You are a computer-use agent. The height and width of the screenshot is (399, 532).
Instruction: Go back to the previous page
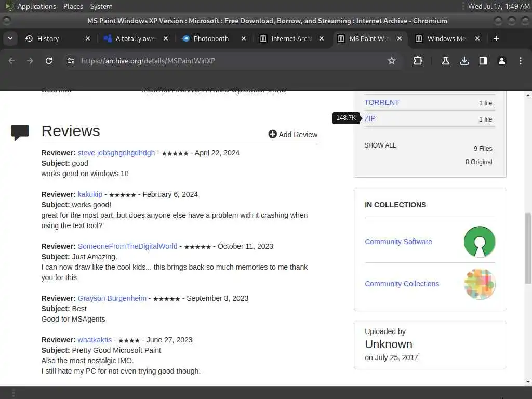(11, 61)
